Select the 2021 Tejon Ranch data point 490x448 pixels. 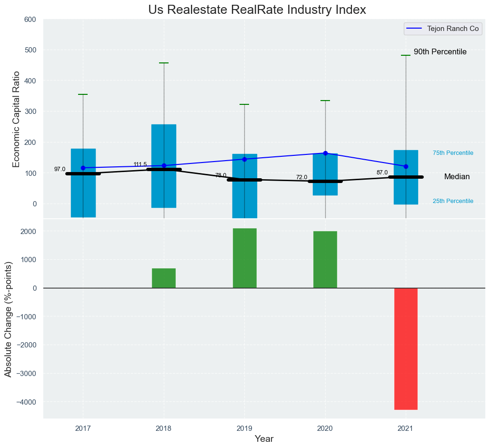pos(406,166)
